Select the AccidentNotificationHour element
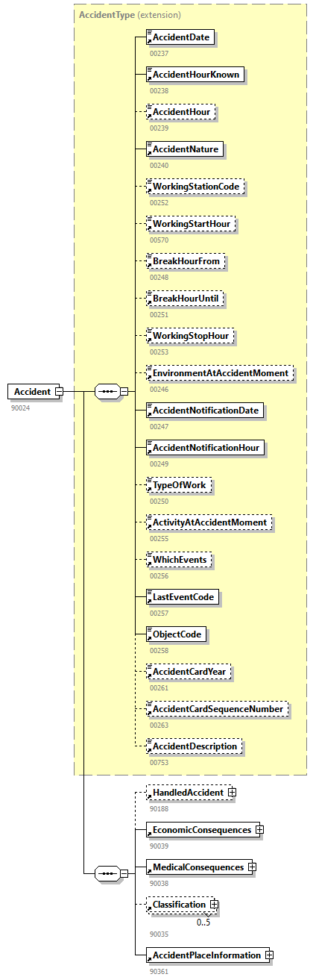 [205, 447]
